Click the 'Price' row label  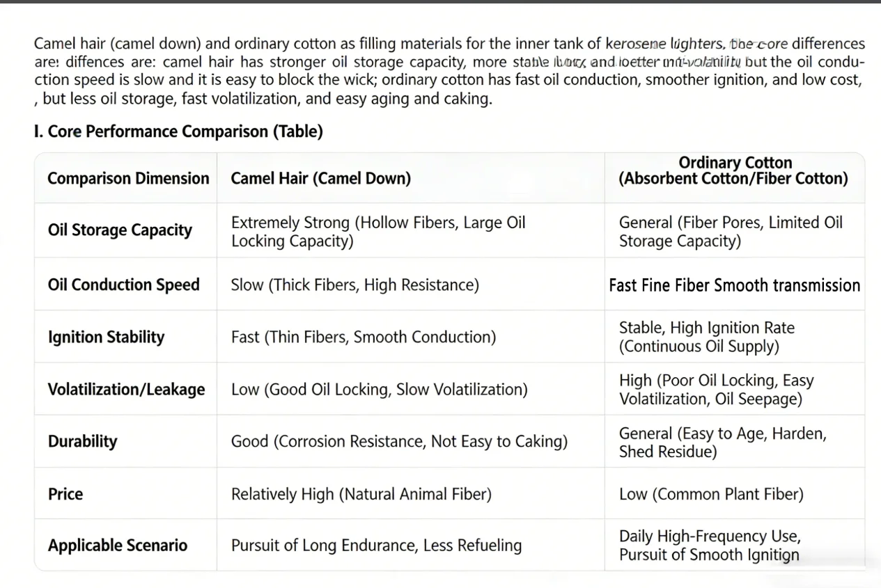pos(65,494)
